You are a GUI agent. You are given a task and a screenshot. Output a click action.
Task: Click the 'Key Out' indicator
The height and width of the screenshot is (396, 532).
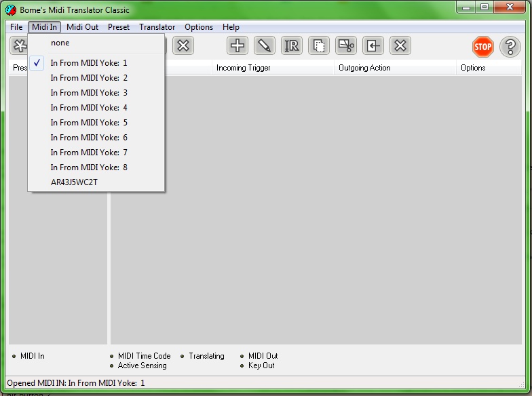coord(257,365)
